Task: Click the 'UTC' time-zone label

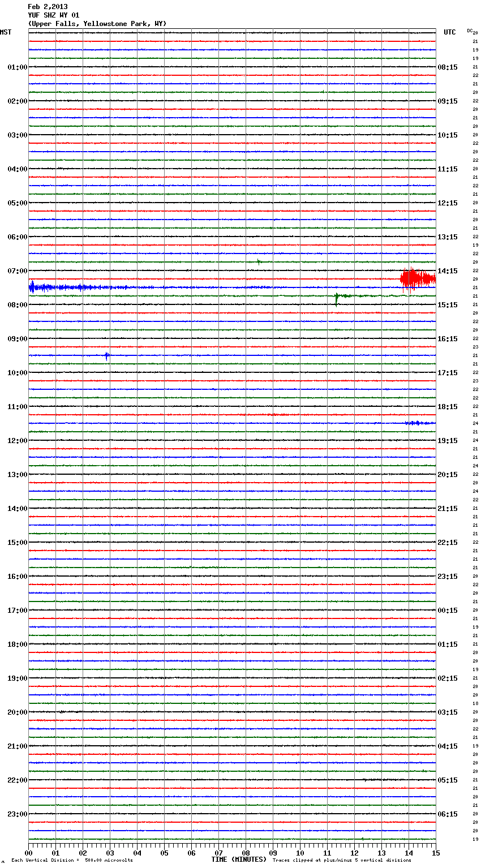Action: coord(450,32)
